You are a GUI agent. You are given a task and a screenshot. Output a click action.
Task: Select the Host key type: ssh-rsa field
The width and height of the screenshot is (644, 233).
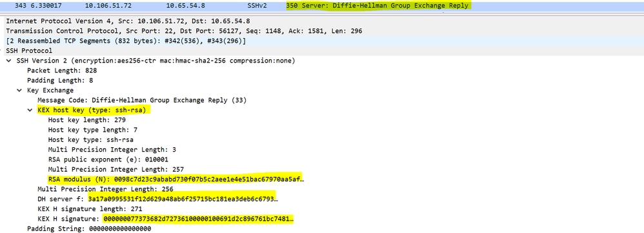point(91,139)
